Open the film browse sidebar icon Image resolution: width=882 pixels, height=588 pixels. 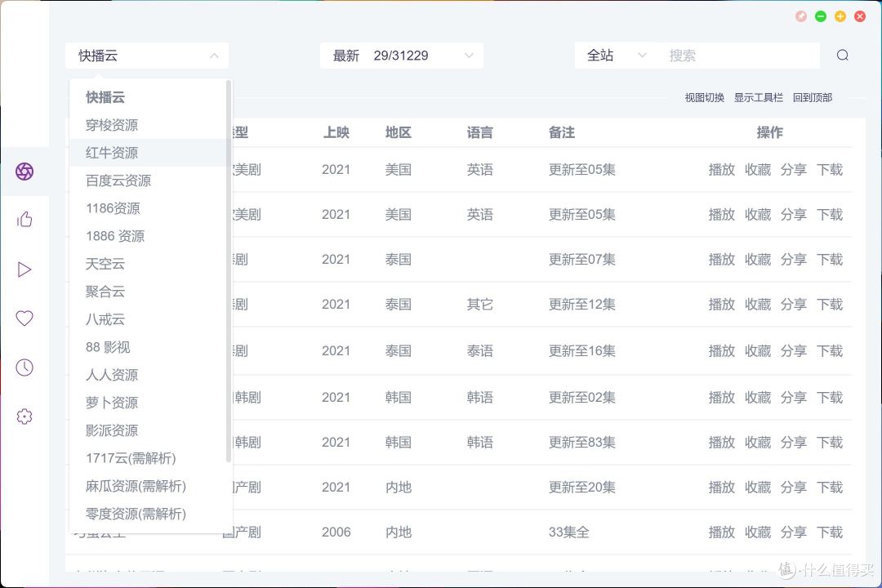pyautogui.click(x=24, y=171)
